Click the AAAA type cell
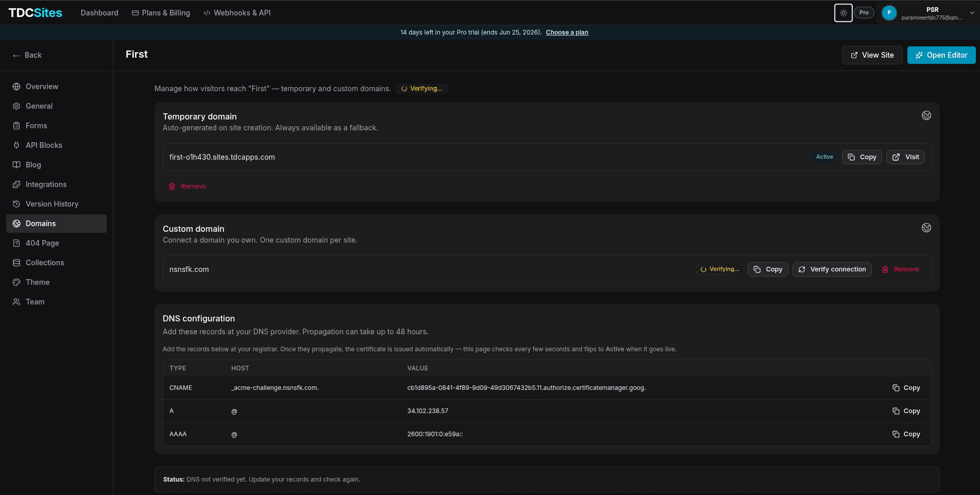This screenshot has height=495, width=980. 178,434
